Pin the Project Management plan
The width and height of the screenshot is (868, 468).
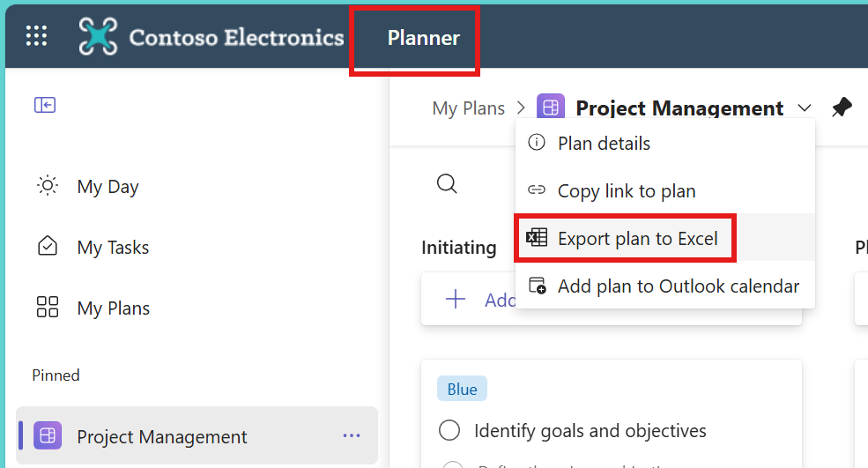(842, 108)
